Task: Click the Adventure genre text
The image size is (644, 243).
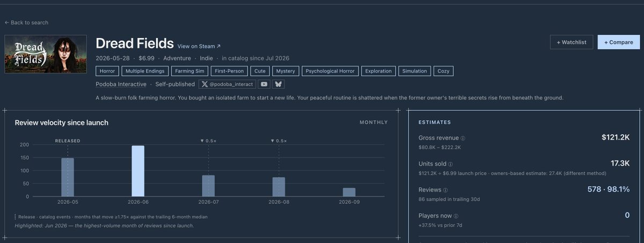Action: 177,58
